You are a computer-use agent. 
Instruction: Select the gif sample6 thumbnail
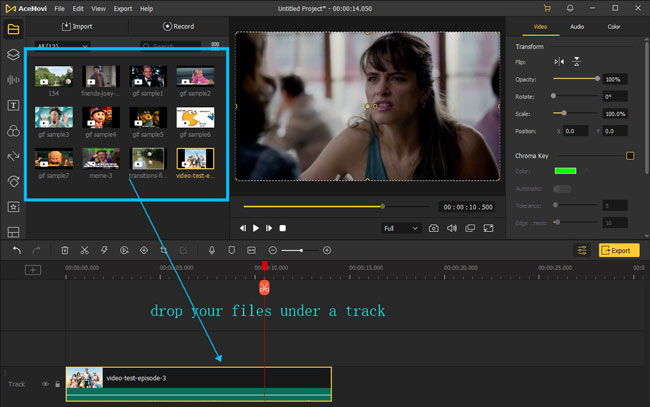coord(195,118)
